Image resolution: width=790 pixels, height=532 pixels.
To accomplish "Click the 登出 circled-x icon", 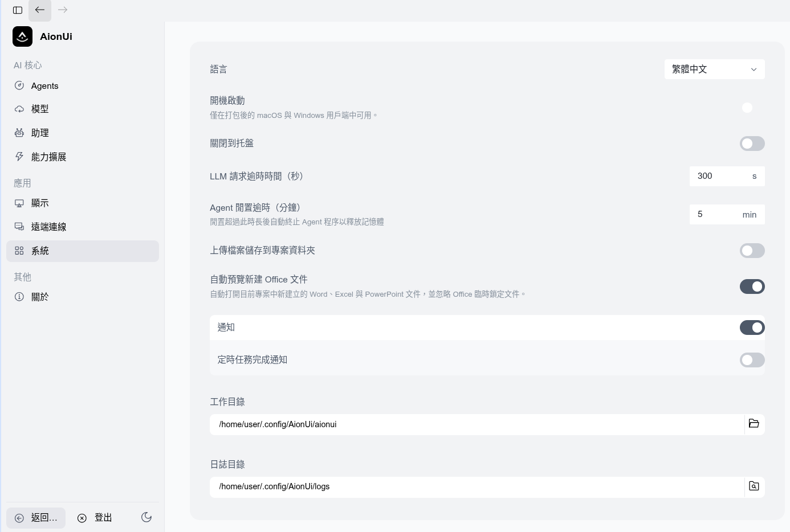I will pos(82,518).
